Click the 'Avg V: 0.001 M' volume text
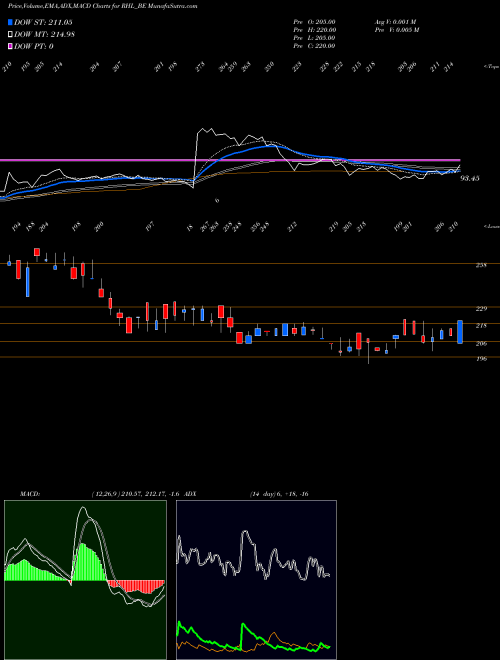The height and width of the screenshot is (660, 500). pyautogui.click(x=395, y=22)
